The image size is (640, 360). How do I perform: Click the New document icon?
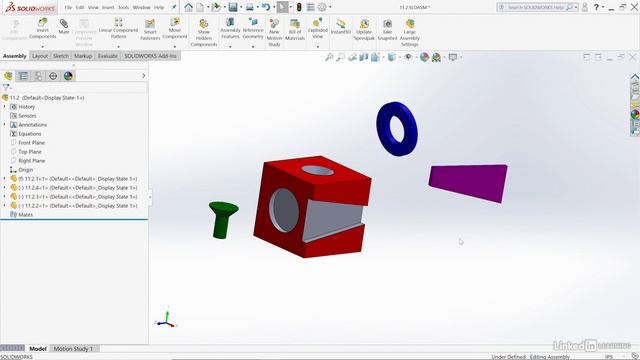click(x=200, y=7)
